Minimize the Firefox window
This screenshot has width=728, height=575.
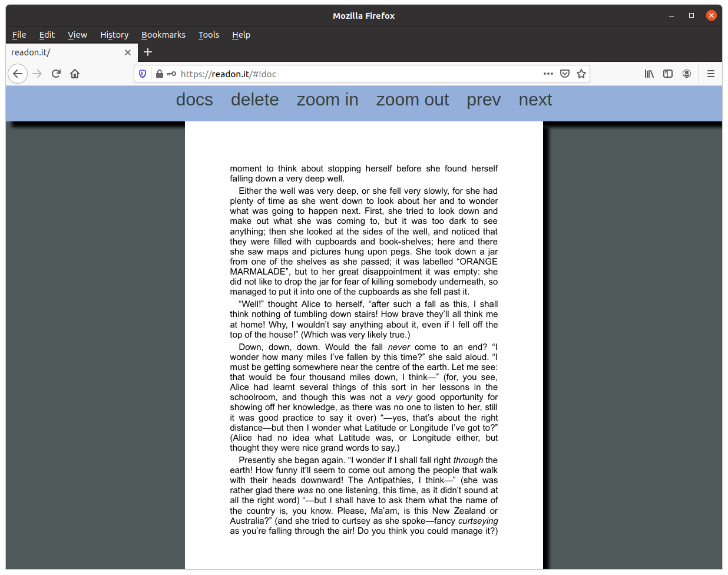(x=671, y=16)
